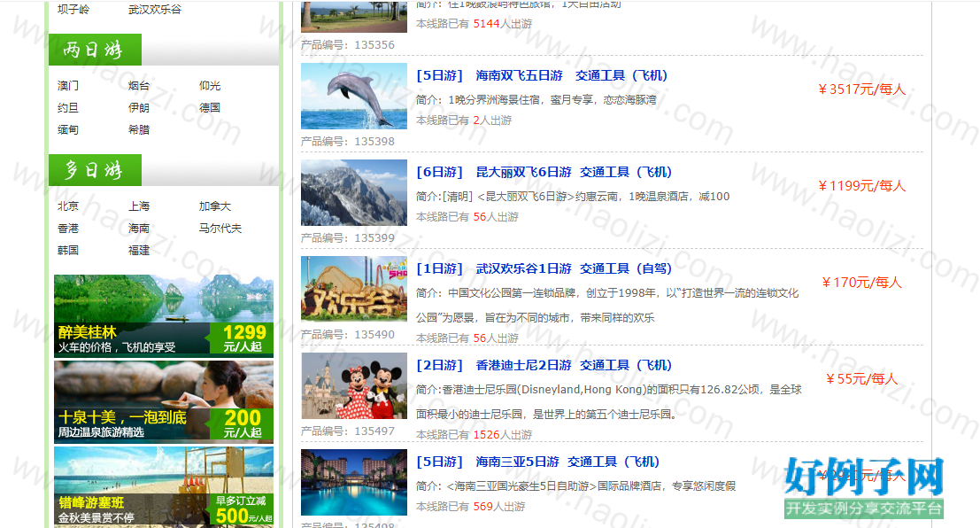
Task: Click the 蜜月专享 description for 海南双飞
Action: pyautogui.click(x=536, y=100)
